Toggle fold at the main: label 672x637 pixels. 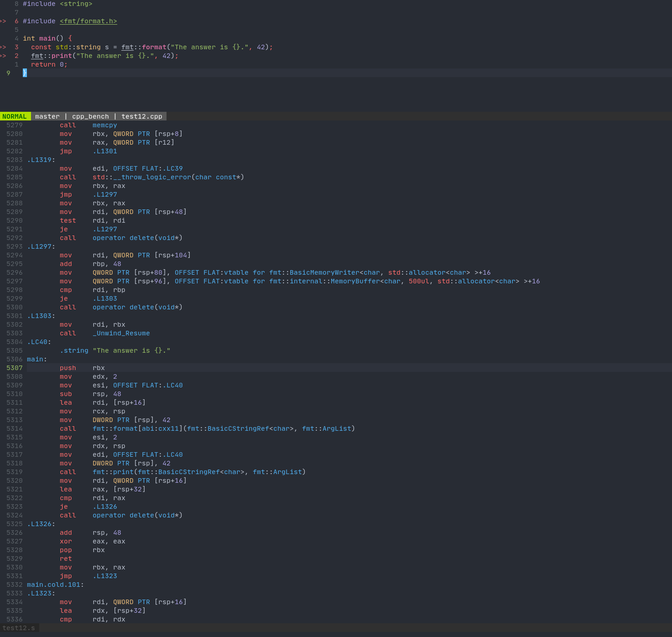(36, 359)
